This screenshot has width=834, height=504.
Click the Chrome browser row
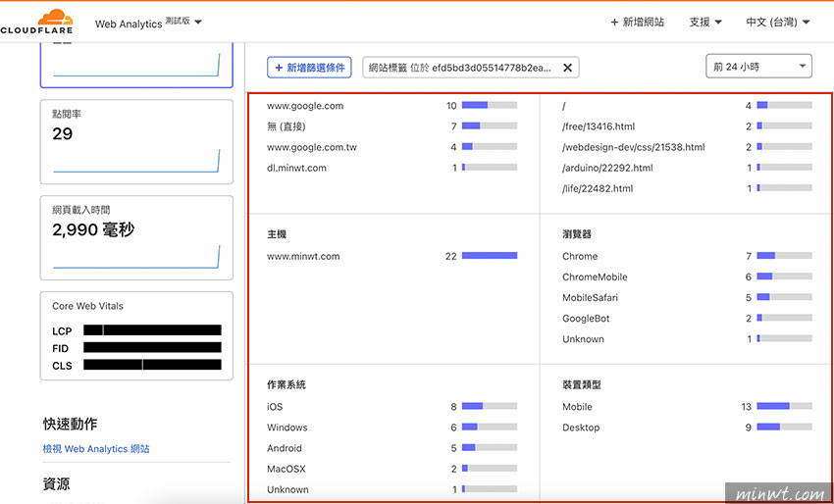(687, 256)
